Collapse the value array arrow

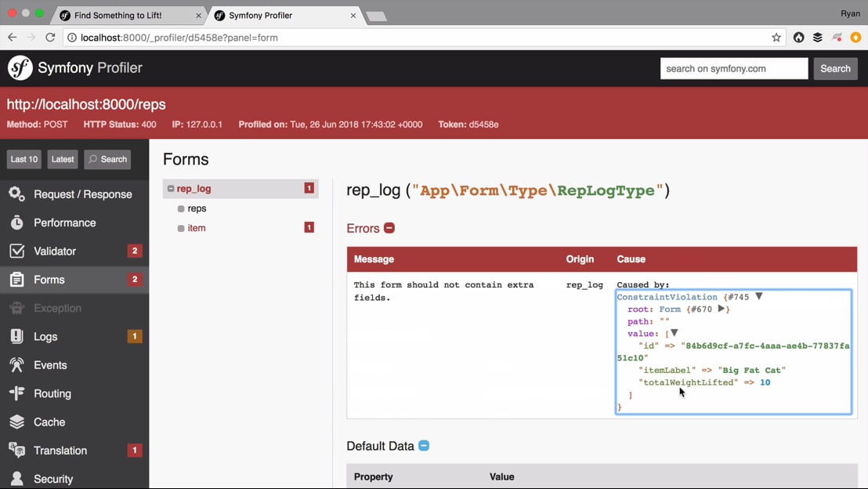(x=675, y=333)
